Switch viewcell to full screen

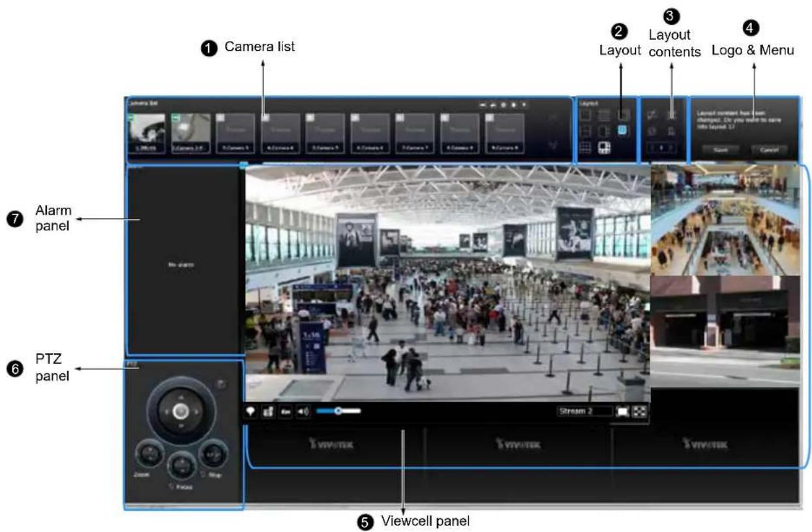tap(639, 411)
